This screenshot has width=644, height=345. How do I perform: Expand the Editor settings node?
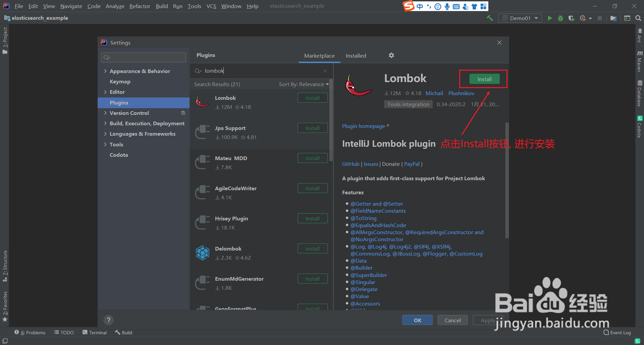(105, 92)
